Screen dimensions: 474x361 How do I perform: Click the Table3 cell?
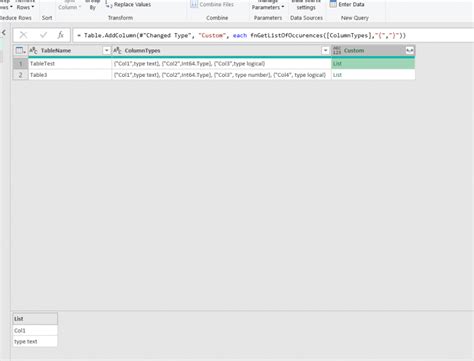click(70, 75)
